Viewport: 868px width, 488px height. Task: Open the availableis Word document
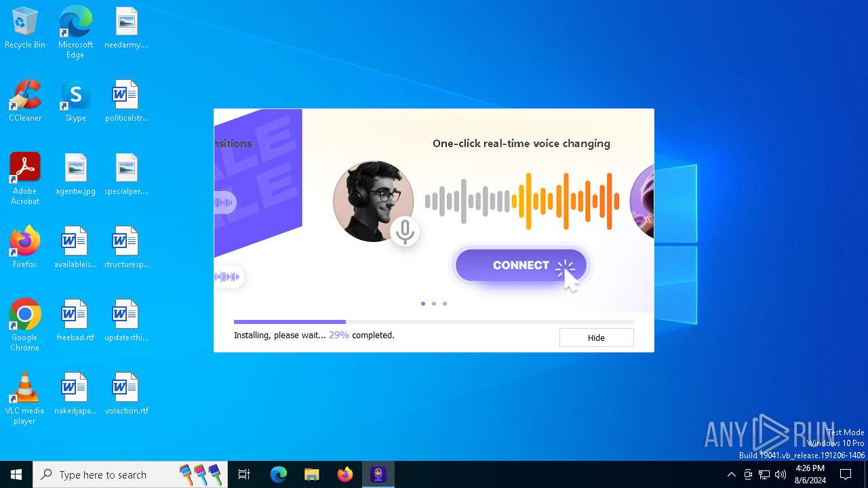[x=75, y=248]
